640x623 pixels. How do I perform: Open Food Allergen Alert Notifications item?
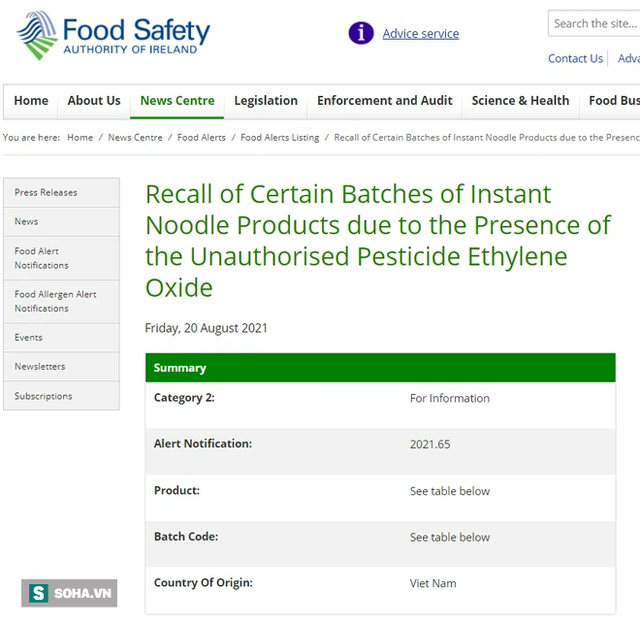(56, 301)
